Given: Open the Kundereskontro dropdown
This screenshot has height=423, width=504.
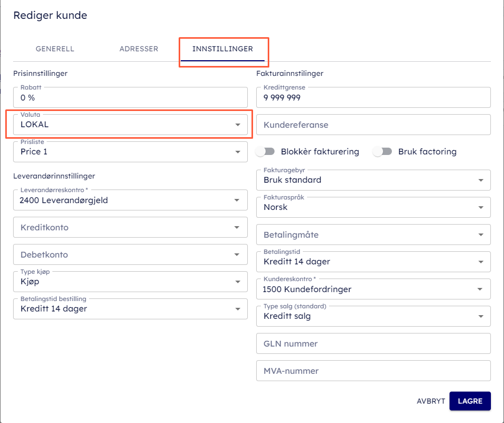Looking at the screenshot, I should click(373, 289).
